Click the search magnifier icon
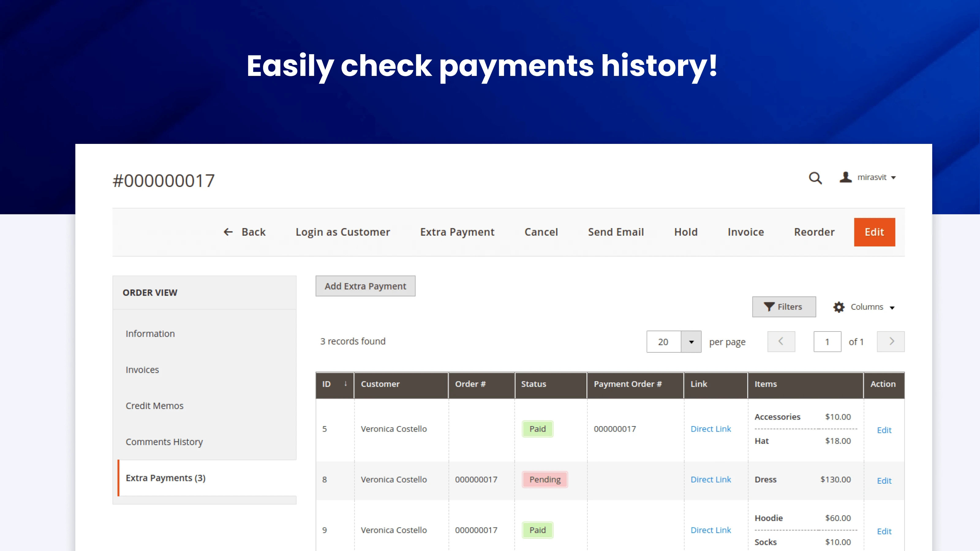The height and width of the screenshot is (551, 980). (x=815, y=178)
